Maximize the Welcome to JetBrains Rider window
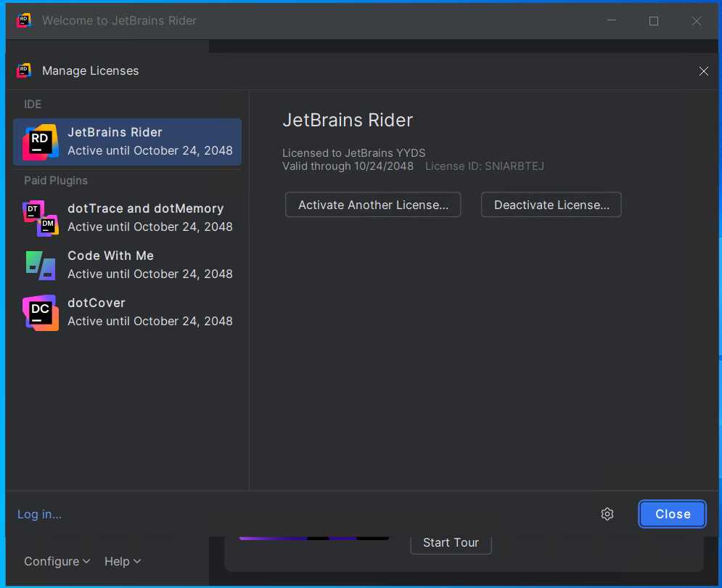This screenshot has width=722, height=588. pos(653,21)
